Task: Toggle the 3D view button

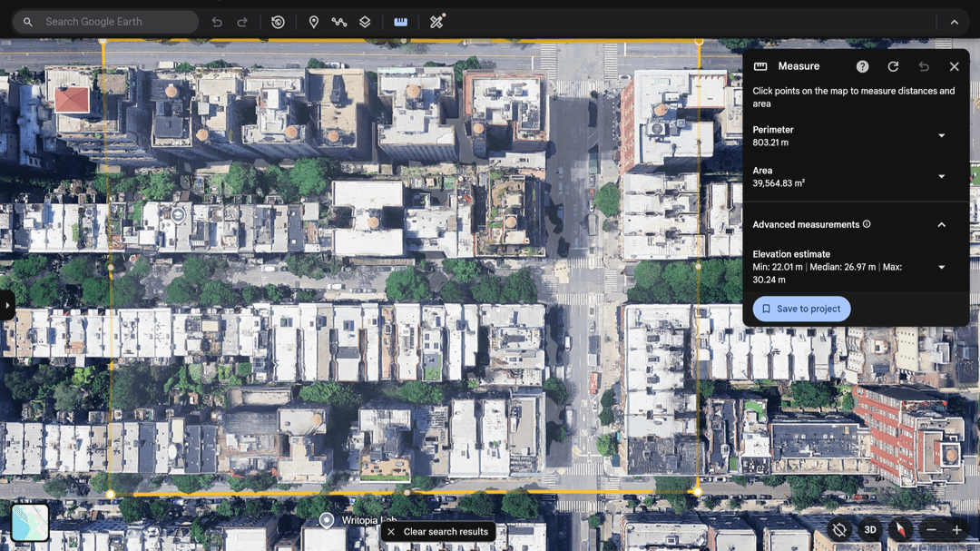Action: click(x=870, y=530)
